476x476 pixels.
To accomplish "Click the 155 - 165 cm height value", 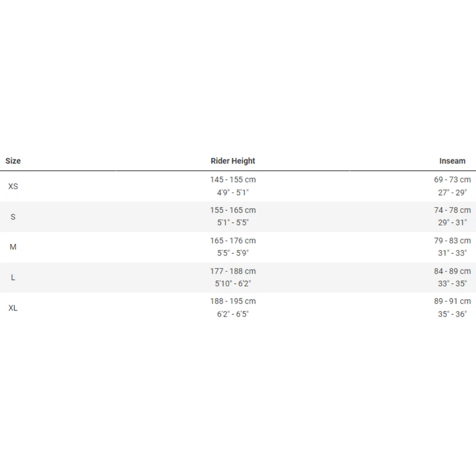I will tap(233, 210).
